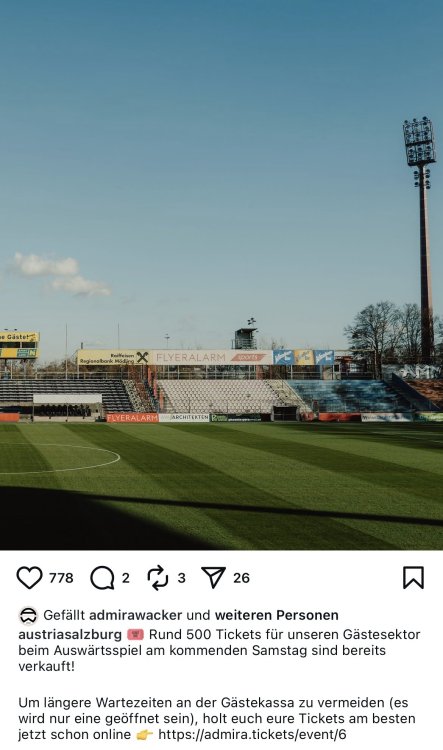The width and height of the screenshot is (443, 750).
Task: Open austriasalzburg profile from caption
Action: pyautogui.click(x=70, y=635)
